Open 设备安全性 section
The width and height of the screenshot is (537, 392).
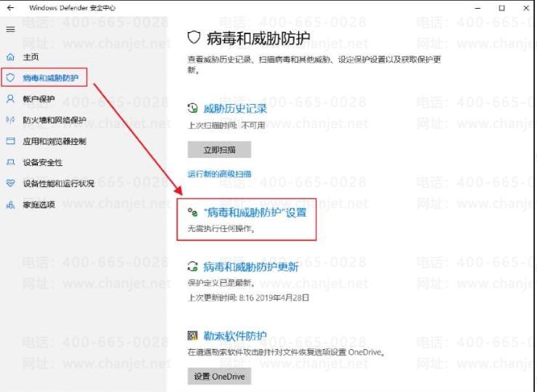42,162
